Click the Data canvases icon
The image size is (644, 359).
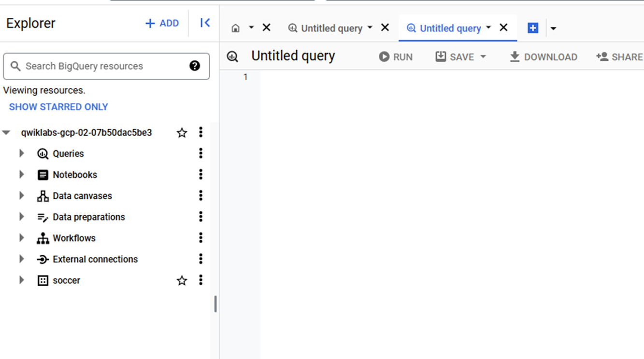pos(43,196)
